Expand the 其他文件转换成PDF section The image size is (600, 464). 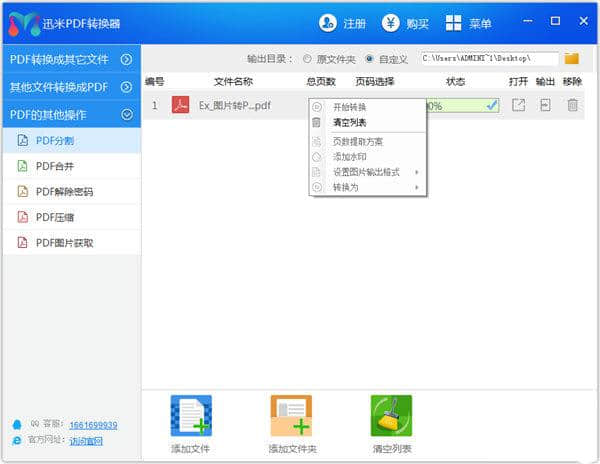click(70, 87)
